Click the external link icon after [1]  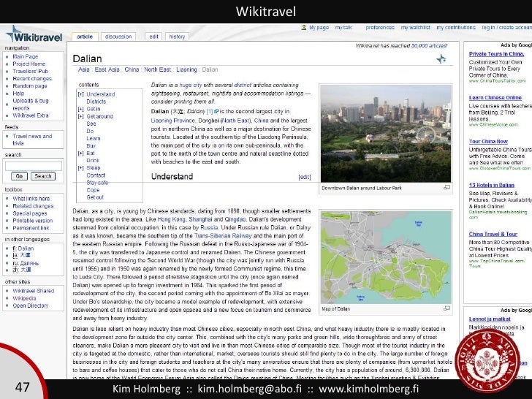coord(216,111)
